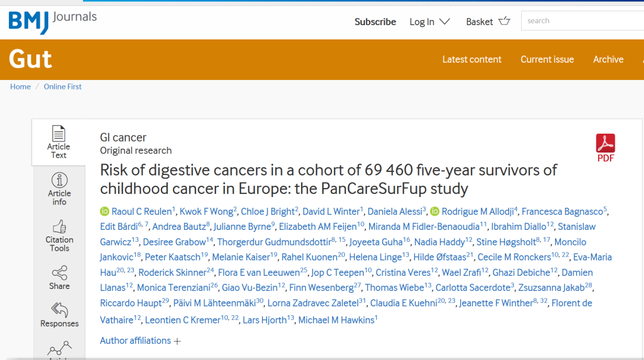Open ORCID icon beside Raoul C Reulen

pyautogui.click(x=105, y=211)
